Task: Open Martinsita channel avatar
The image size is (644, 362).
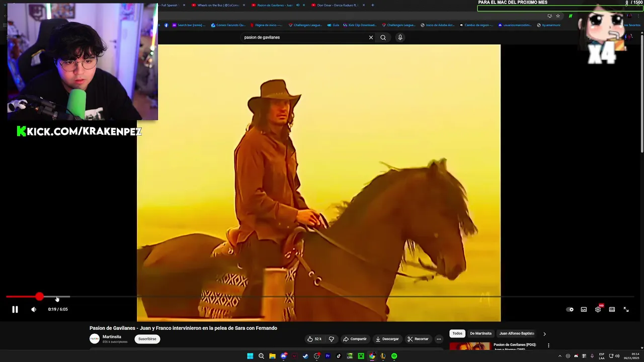Action: (x=95, y=339)
